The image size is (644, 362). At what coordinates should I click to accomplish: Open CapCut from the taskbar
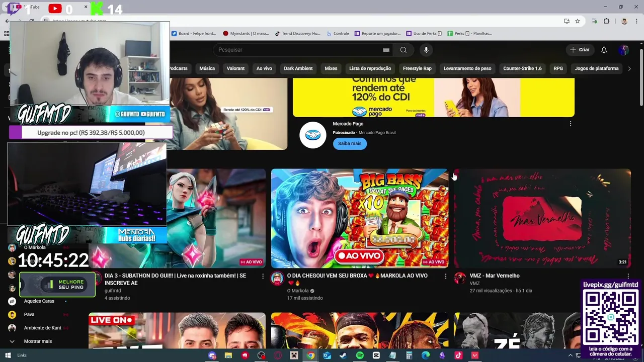tap(376, 355)
